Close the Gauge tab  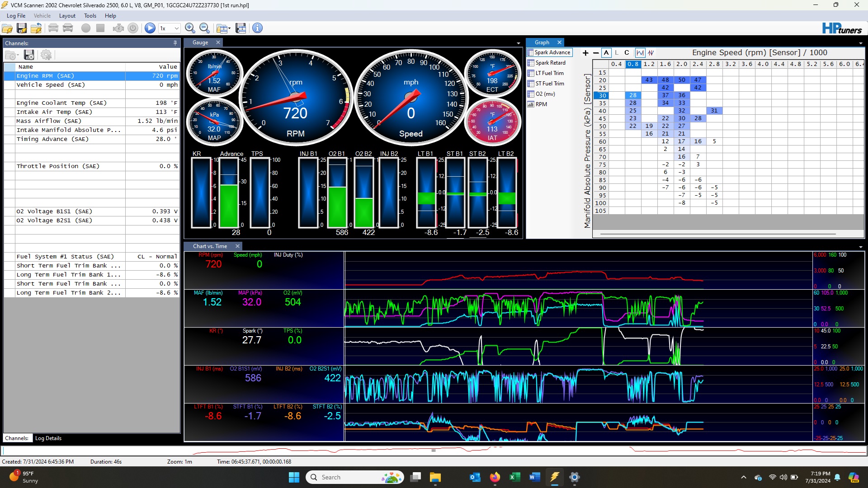click(218, 42)
